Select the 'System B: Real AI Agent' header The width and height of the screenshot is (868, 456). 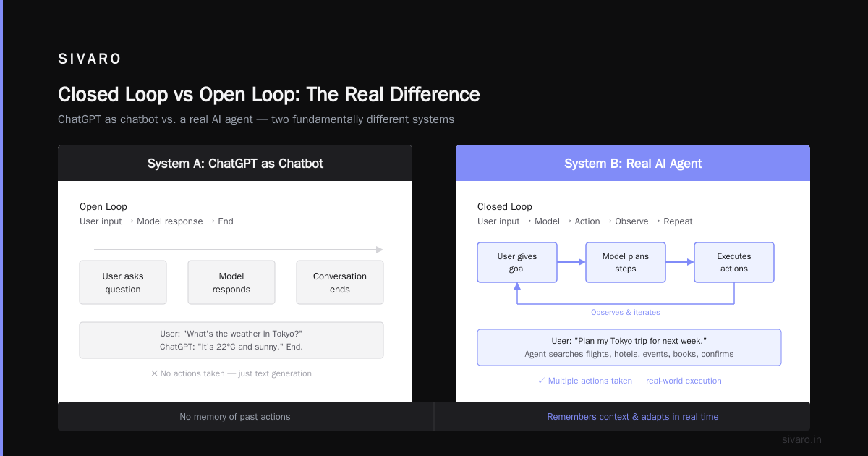[633, 163]
